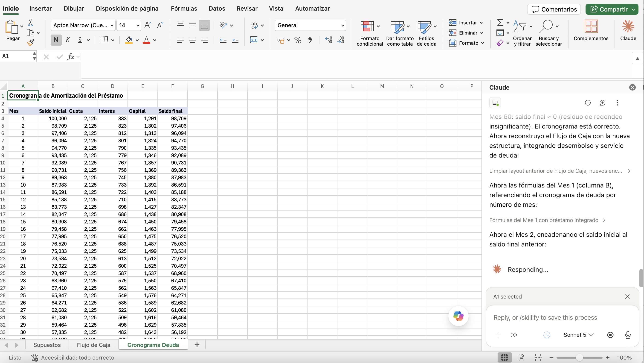Click the Comentarios button
Image resolution: width=644 pixels, height=363 pixels.
(554, 9)
